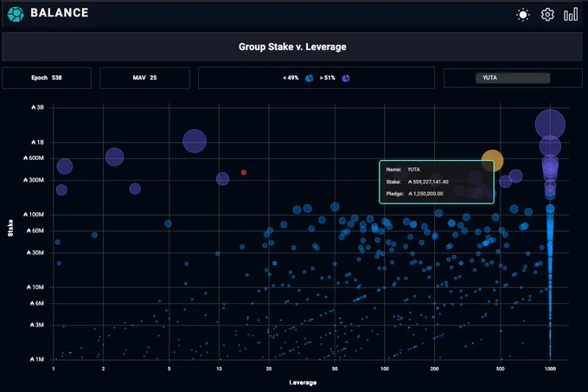Click the >51% legend label

(328, 78)
